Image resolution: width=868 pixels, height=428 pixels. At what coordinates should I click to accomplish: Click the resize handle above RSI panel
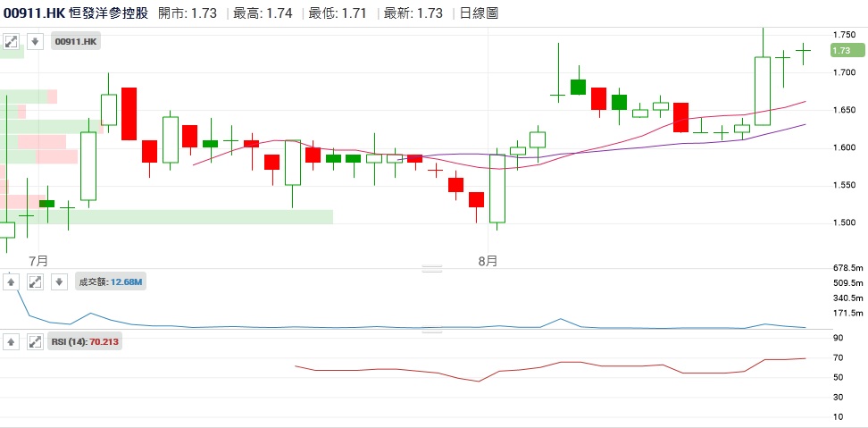[432, 331]
